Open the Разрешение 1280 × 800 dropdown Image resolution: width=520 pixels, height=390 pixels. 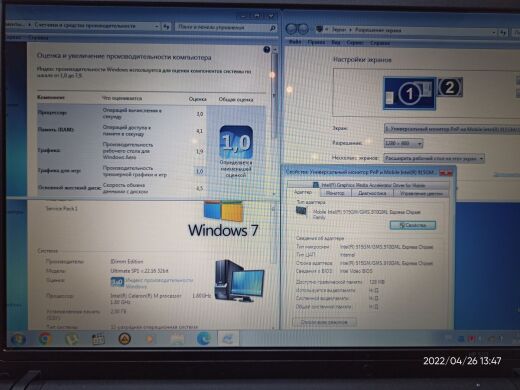[403, 143]
